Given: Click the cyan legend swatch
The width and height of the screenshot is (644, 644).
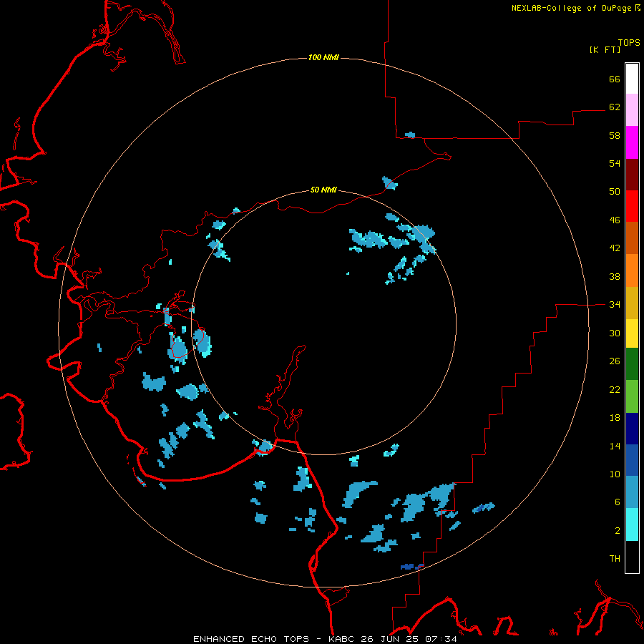Looking at the screenshot, I should point(632,525).
